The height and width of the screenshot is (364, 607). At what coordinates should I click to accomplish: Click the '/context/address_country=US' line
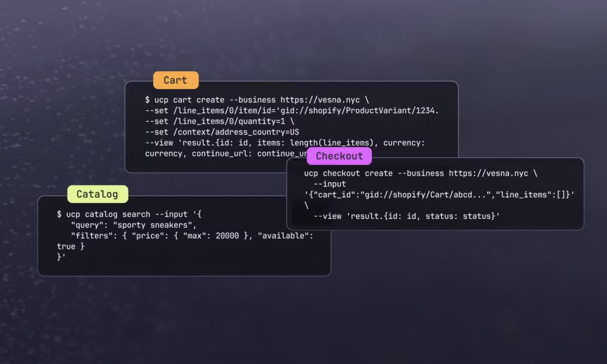[x=222, y=132]
